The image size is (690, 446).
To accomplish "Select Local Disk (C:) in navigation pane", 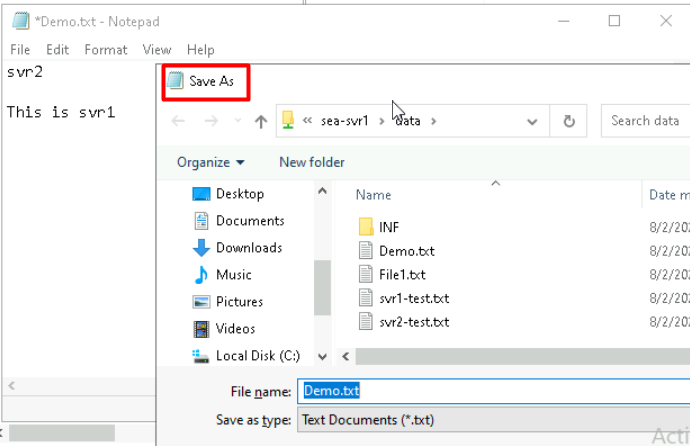I will (258, 355).
